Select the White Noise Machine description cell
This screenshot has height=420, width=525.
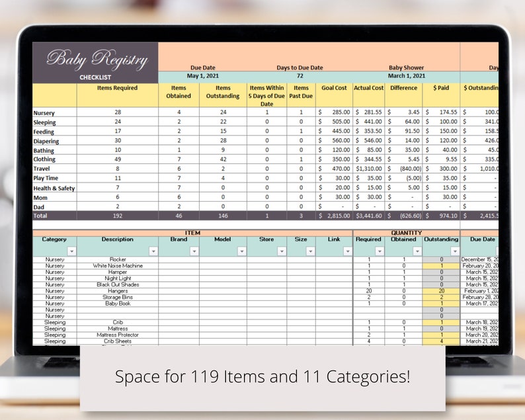pos(118,266)
